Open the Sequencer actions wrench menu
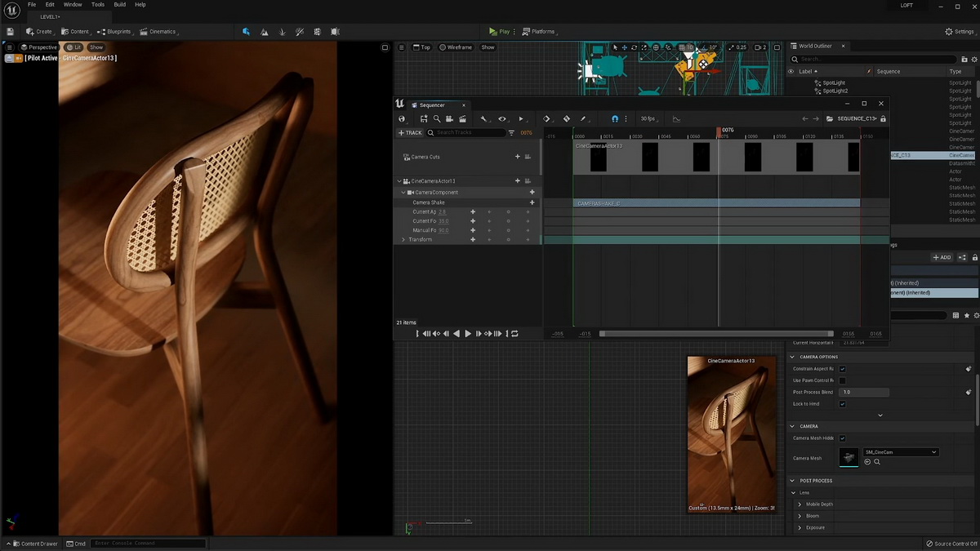The image size is (980, 551). click(483, 119)
